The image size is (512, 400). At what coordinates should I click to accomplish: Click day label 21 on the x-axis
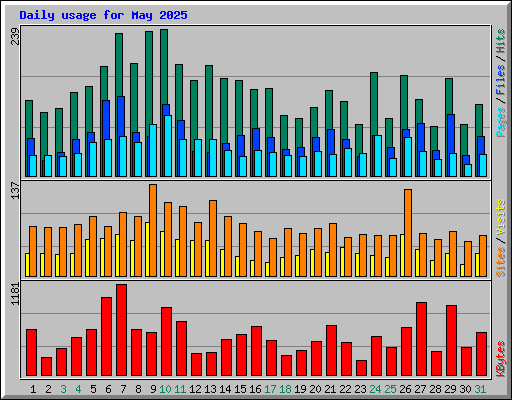(330, 389)
